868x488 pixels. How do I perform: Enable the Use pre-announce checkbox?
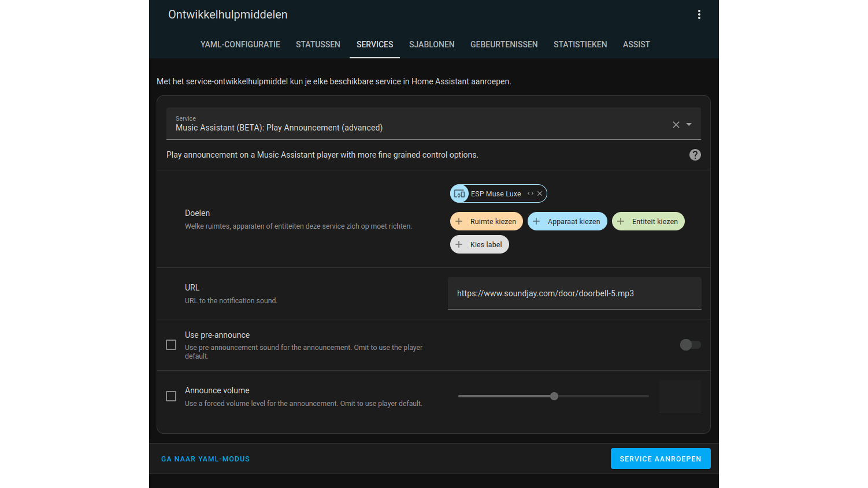coord(171,345)
